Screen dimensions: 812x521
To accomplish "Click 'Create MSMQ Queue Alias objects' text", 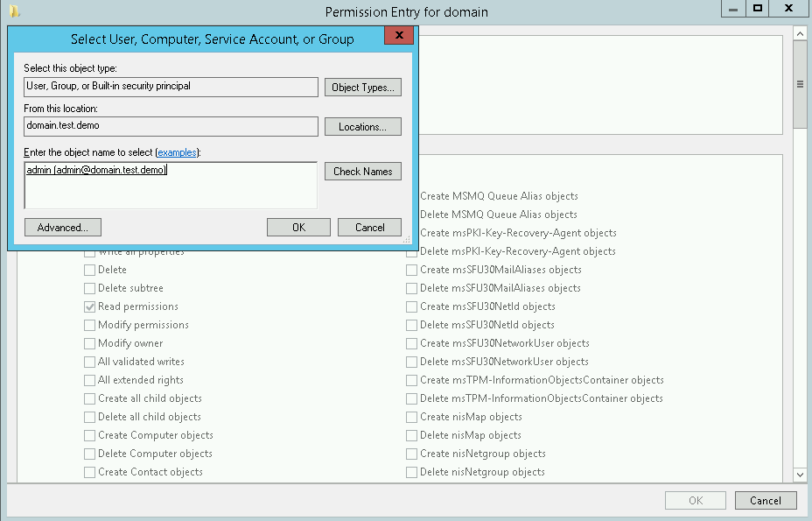I will (499, 196).
